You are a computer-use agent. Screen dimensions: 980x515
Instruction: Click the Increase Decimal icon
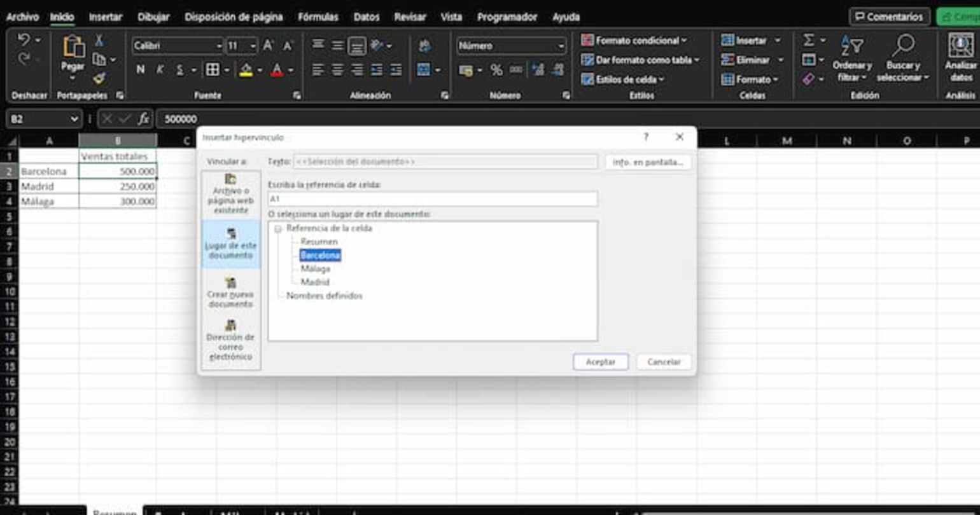click(538, 71)
